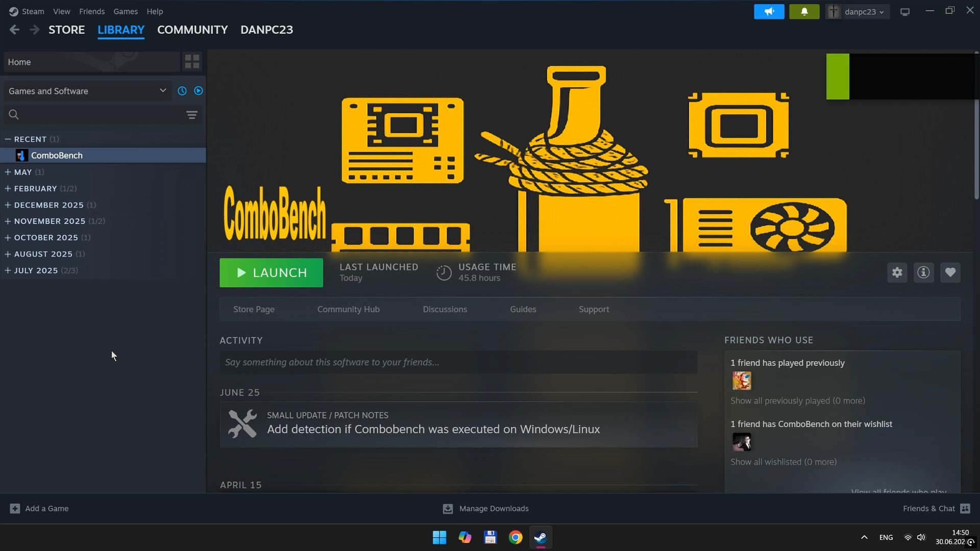Open the Games and Software dropdown
The width and height of the screenshot is (980, 551).
pos(87,91)
